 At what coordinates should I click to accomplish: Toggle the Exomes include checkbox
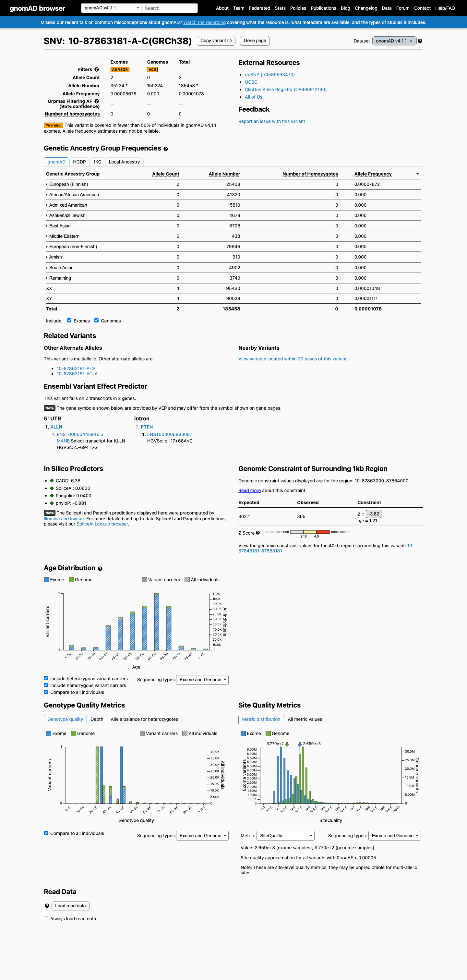tap(69, 320)
